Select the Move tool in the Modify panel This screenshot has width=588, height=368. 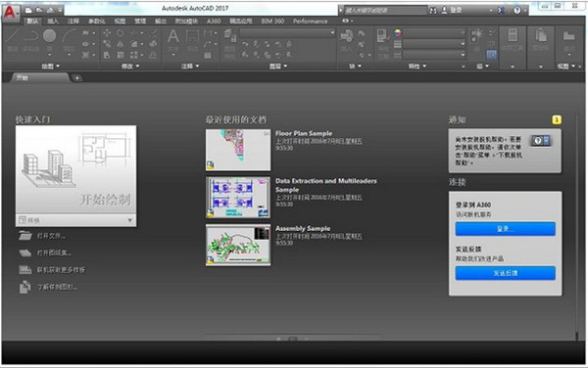point(107,33)
